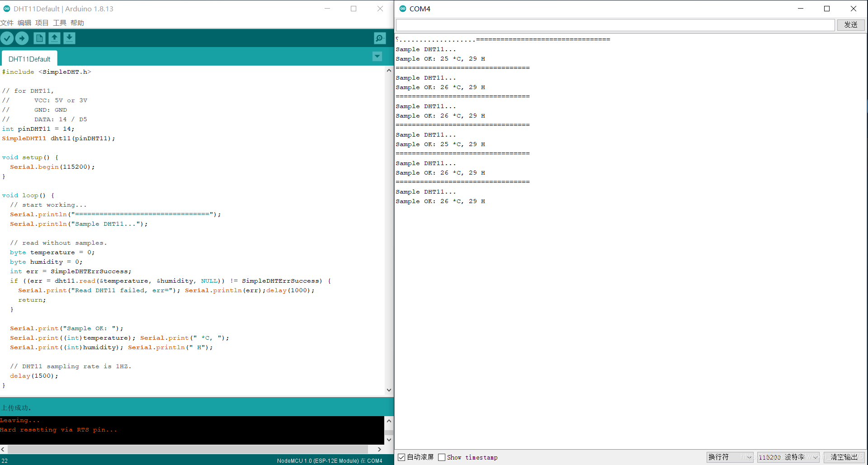Open a sketch using the up-arrow icon
This screenshot has height=465, width=868.
point(55,38)
